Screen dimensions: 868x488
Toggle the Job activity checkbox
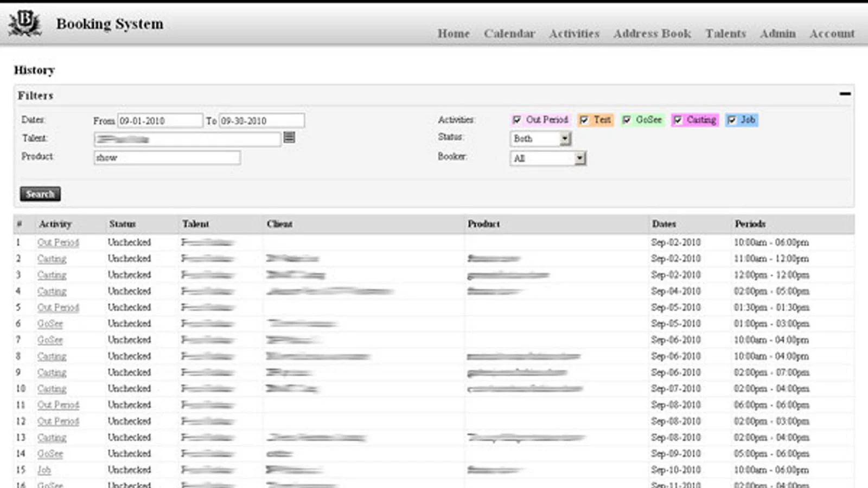(732, 120)
